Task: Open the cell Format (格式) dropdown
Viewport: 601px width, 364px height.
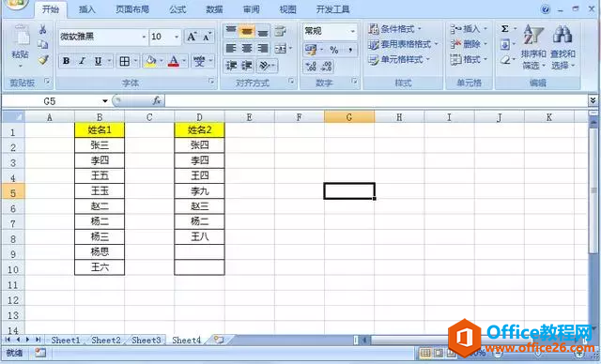Action: (x=469, y=59)
